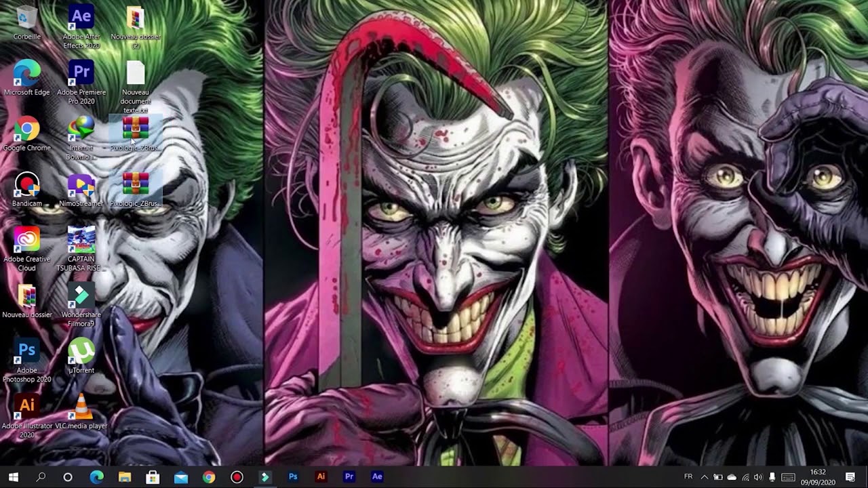This screenshot has width=868, height=488.
Task: Select the Adobe Creative Cloud desktop shortcut
Action: (27, 249)
